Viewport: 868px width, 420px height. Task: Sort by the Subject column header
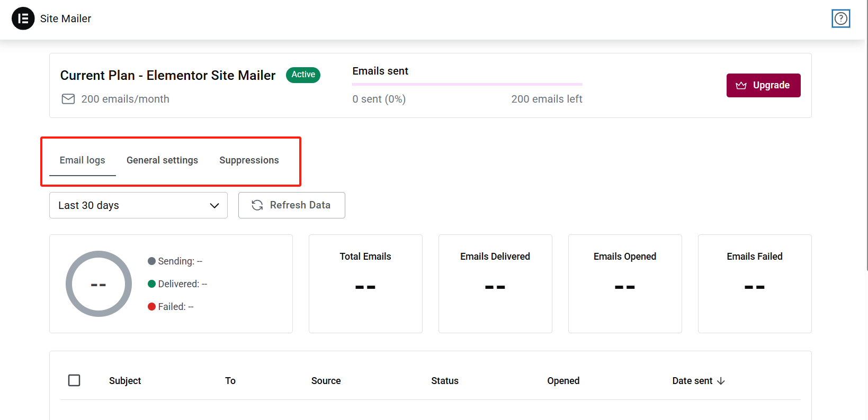click(x=125, y=381)
